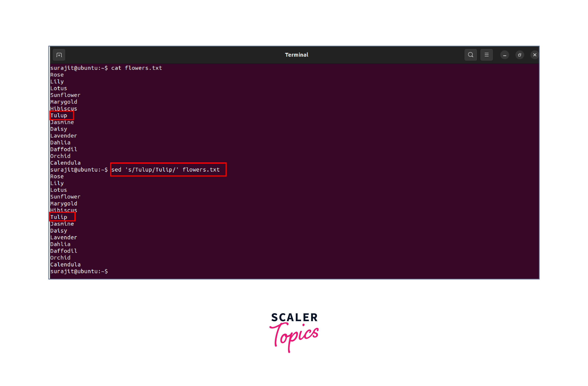Restore the Terminal window size
588x386 pixels.
[520, 55]
